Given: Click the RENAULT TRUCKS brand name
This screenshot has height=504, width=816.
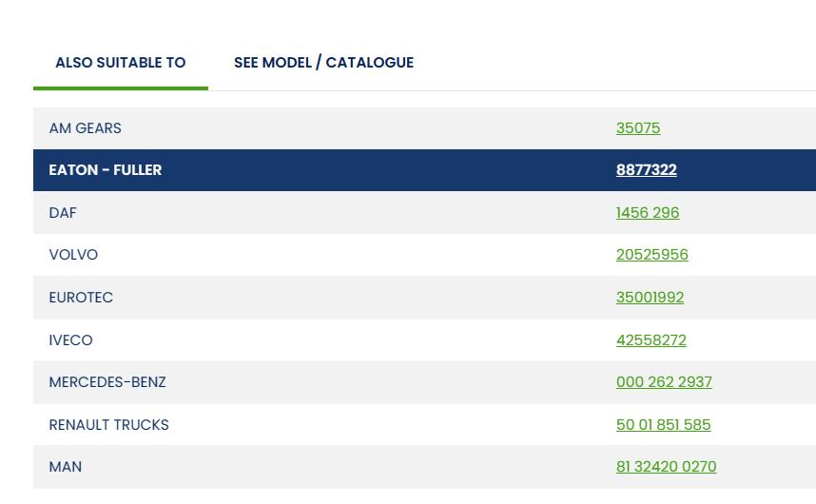Looking at the screenshot, I should coord(108,425).
